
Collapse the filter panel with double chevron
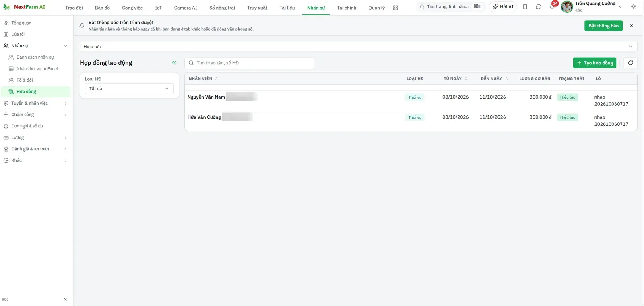(174, 63)
